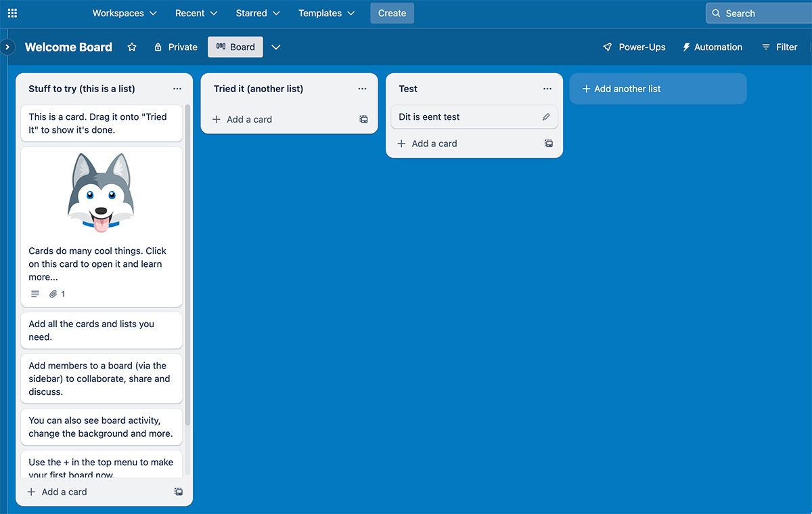
Task: Click Add another list
Action: click(658, 89)
